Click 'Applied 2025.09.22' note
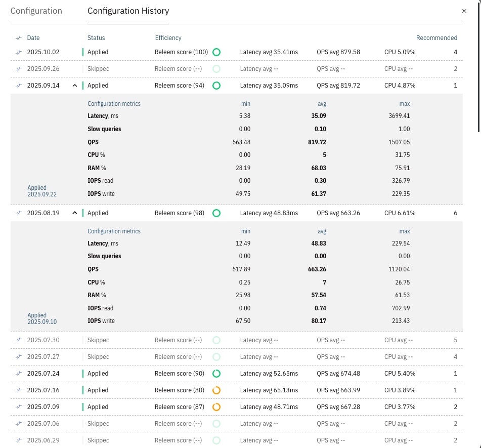 42,191
